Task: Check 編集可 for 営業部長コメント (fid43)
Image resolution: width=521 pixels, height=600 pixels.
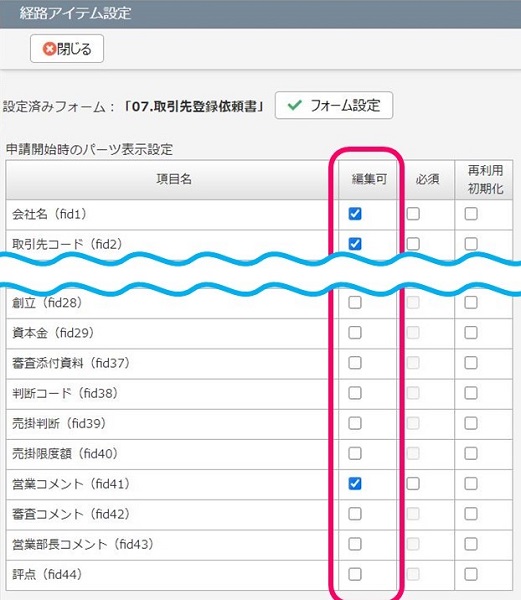Action: (355, 544)
